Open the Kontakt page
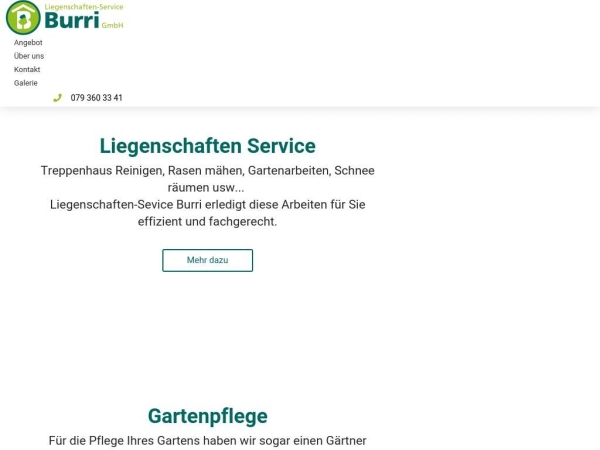 point(27,70)
